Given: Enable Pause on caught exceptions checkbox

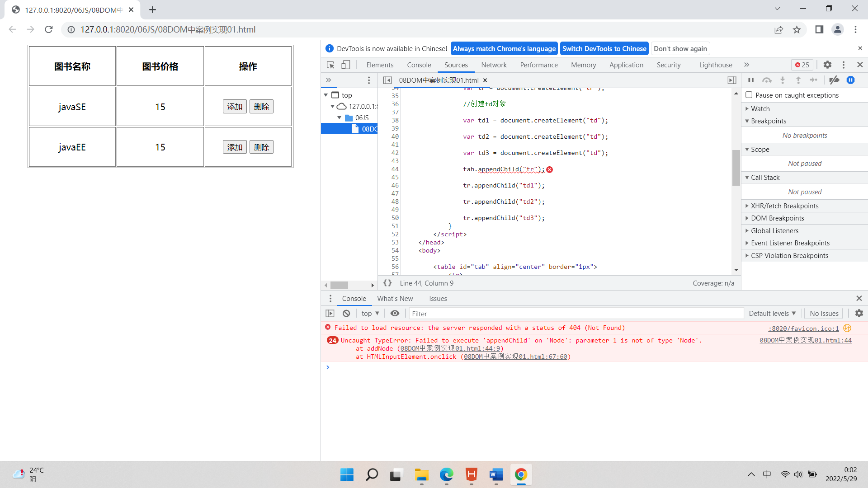Looking at the screenshot, I should pos(749,95).
